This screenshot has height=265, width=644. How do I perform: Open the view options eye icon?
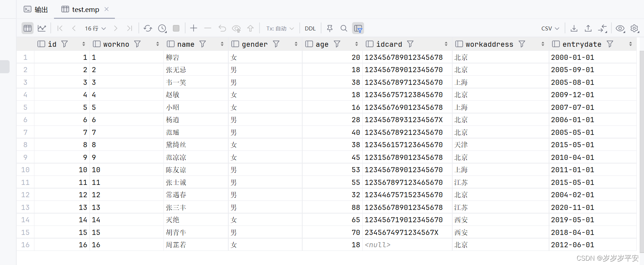click(620, 28)
